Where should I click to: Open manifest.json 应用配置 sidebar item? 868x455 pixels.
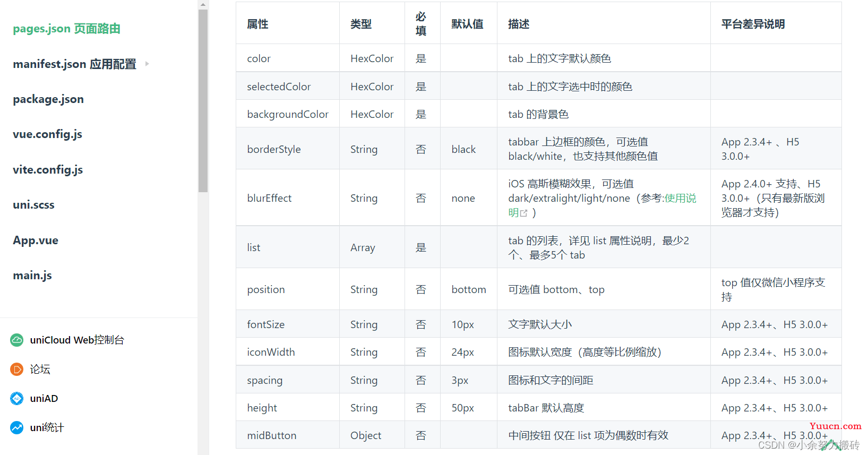(x=74, y=64)
